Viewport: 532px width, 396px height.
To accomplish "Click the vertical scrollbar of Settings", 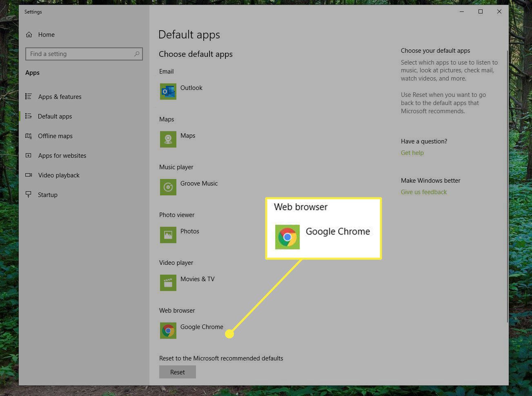I will click(508, 186).
